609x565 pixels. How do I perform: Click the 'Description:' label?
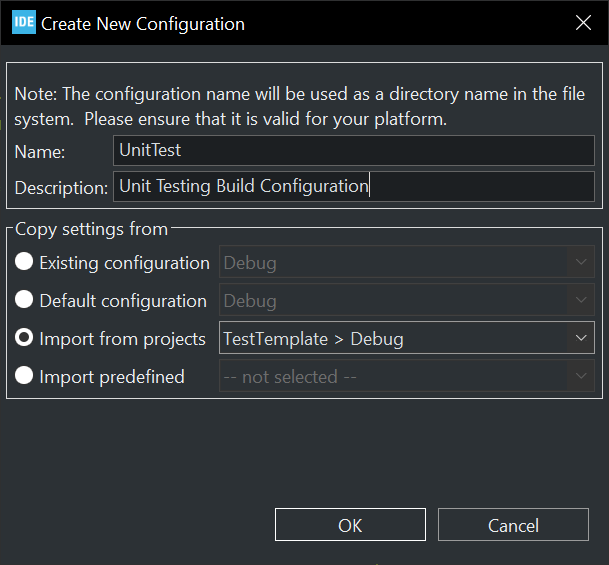pyautogui.click(x=61, y=188)
